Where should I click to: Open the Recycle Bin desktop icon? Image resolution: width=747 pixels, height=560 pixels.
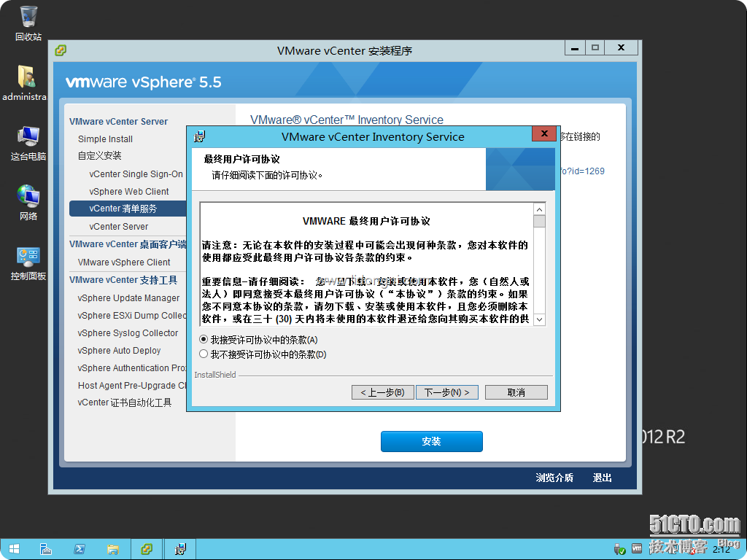28,23
